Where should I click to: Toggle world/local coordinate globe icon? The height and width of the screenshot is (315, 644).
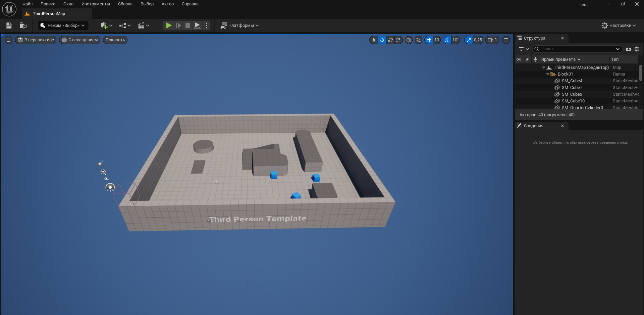point(409,40)
